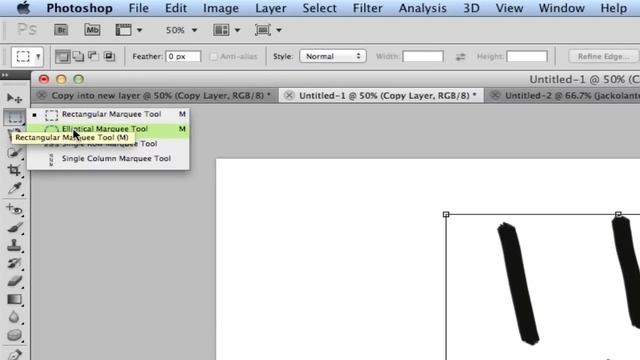Select the History Brush tool
The width and height of the screenshot is (640, 360).
point(14,263)
